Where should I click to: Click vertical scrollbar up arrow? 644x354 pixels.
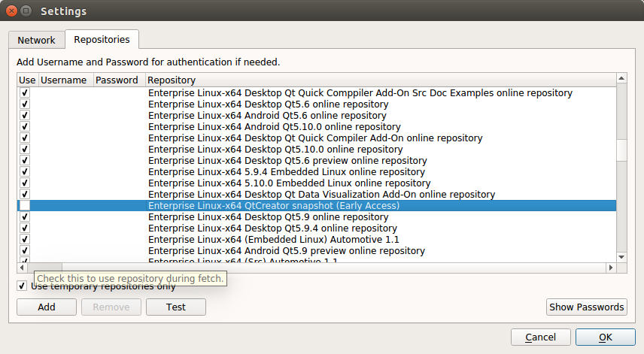pyautogui.click(x=621, y=78)
